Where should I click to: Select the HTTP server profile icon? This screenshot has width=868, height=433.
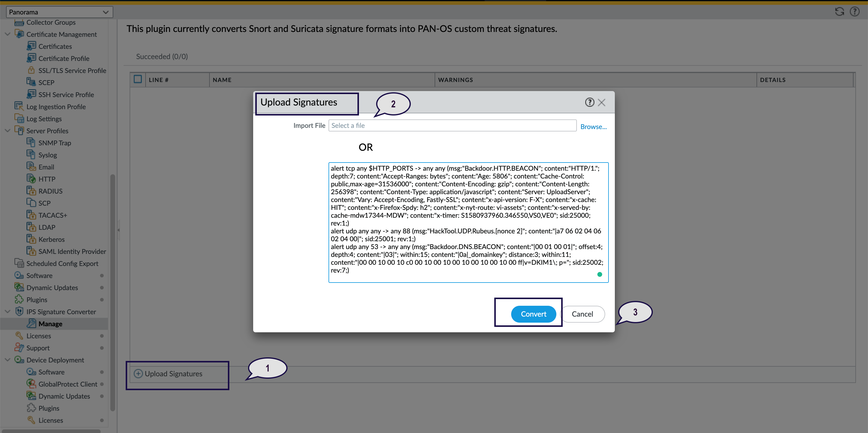31,179
